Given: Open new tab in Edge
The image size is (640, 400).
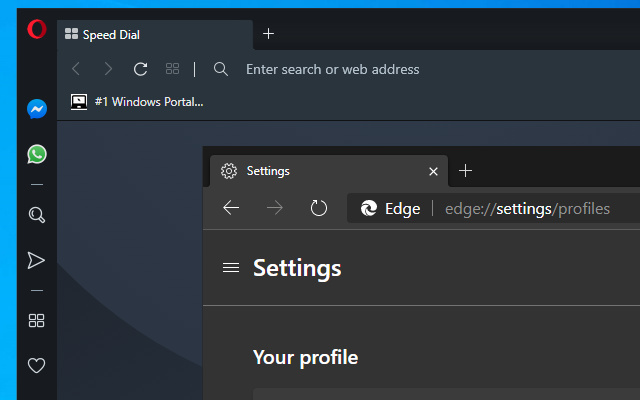Looking at the screenshot, I should point(465,171).
